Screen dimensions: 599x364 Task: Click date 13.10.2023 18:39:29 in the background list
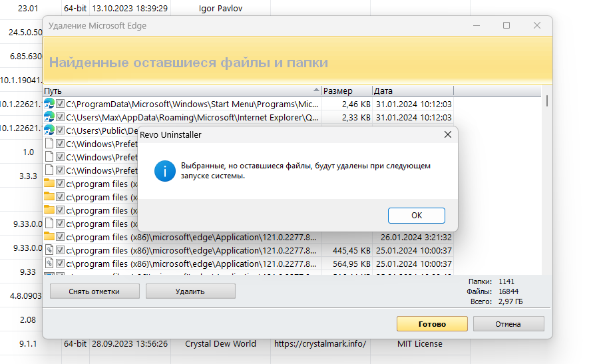coord(130,9)
